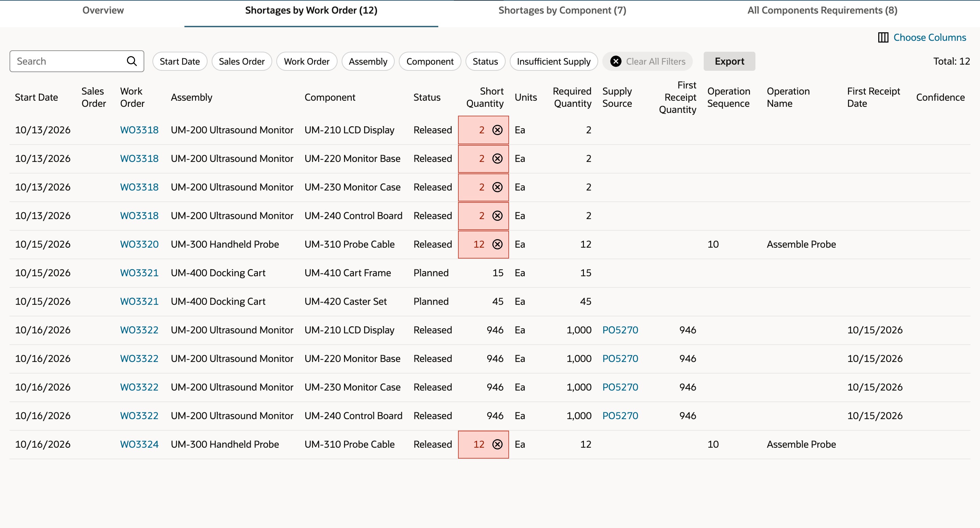This screenshot has height=528, width=980.
Task: Click the Total: 12 count text
Action: click(x=951, y=61)
